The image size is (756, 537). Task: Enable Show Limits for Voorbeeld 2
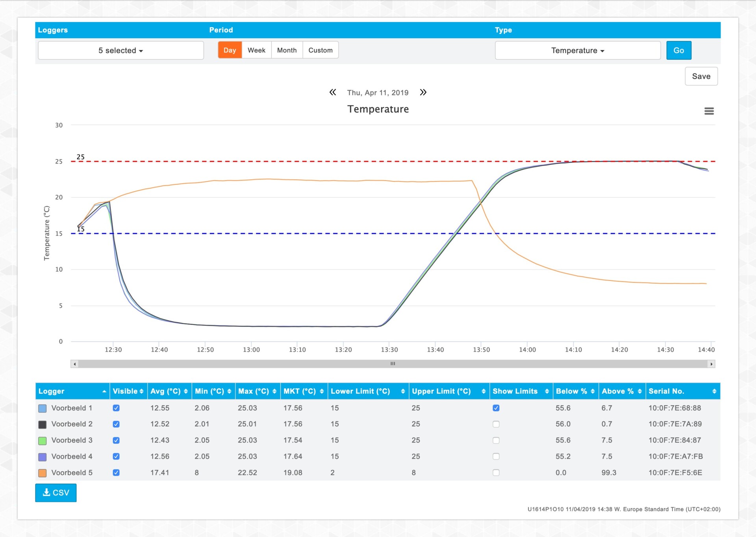496,424
